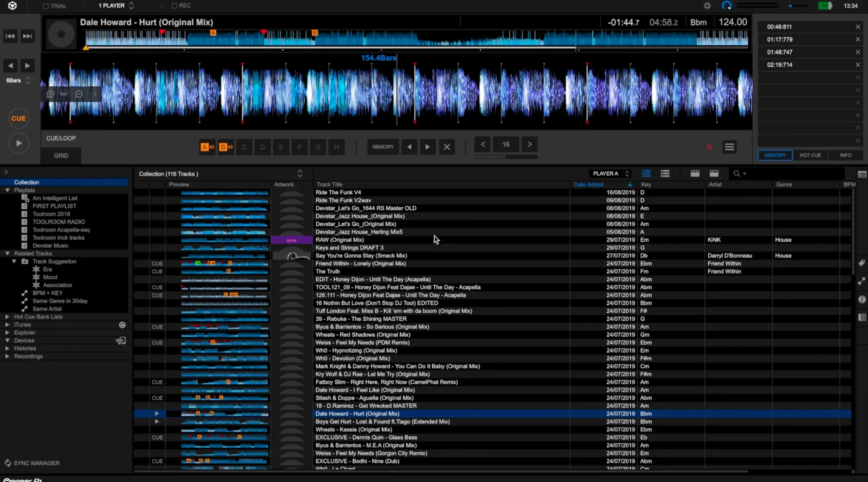
Task: Open the Collection sort dropdown arrows
Action: [x=300, y=174]
